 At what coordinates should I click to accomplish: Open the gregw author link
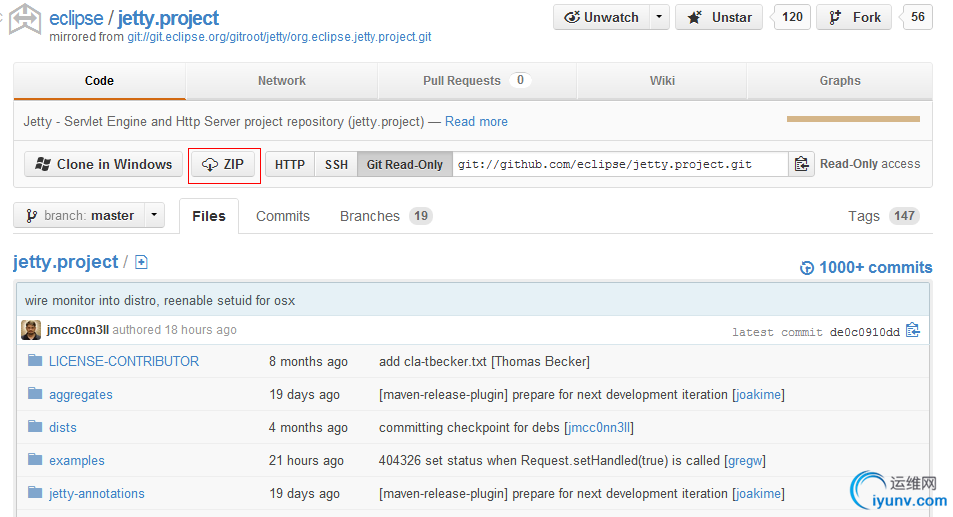coord(745,461)
